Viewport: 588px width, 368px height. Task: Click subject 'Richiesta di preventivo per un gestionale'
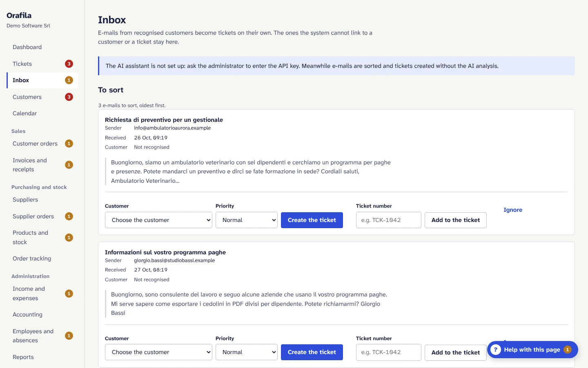pos(164,120)
